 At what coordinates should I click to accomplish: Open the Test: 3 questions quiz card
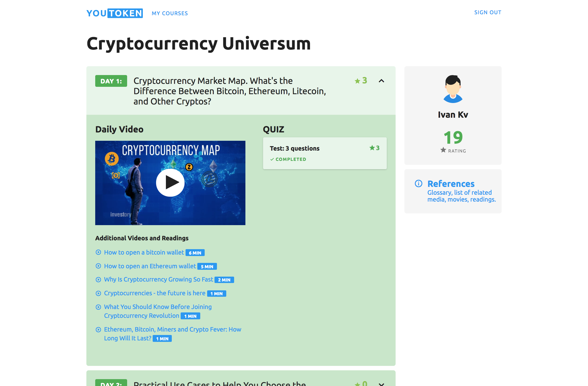coord(324,153)
